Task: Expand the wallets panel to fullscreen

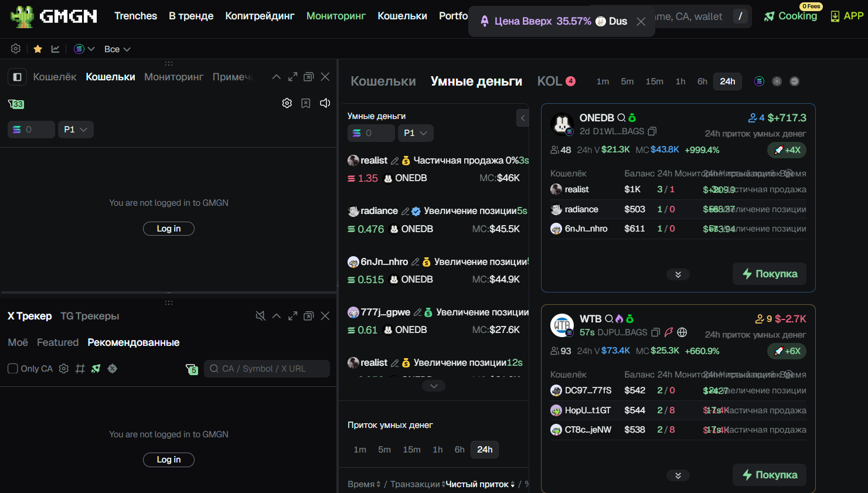Action: coord(293,77)
